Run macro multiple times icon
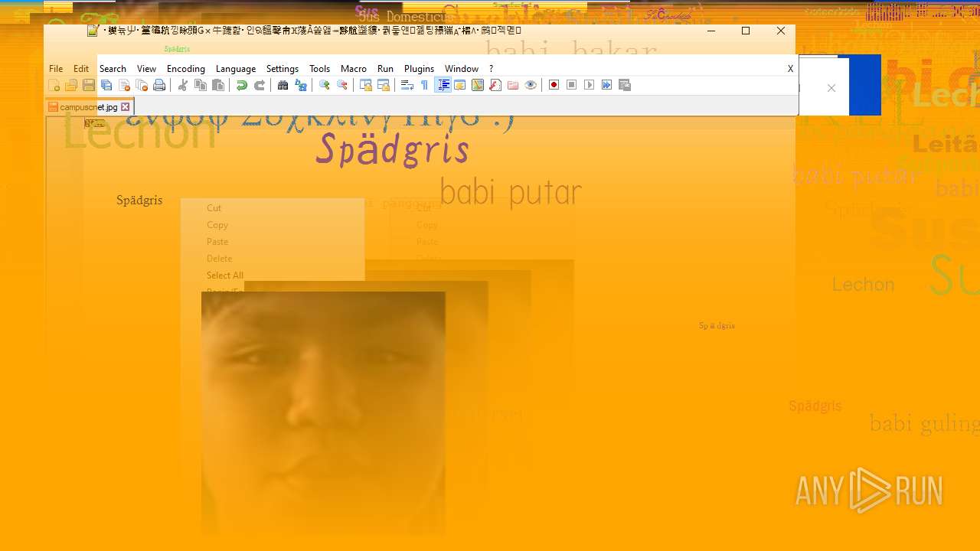This screenshot has height=551, width=980. tap(606, 85)
